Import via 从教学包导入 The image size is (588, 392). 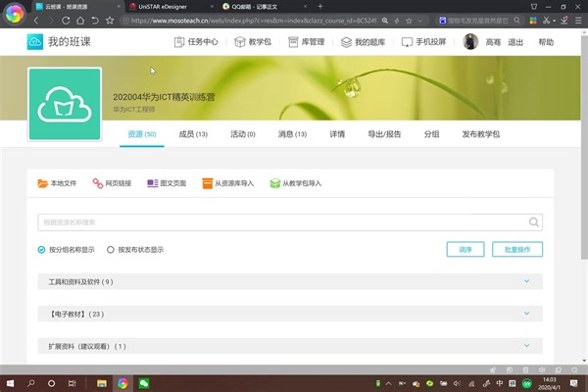pos(296,183)
